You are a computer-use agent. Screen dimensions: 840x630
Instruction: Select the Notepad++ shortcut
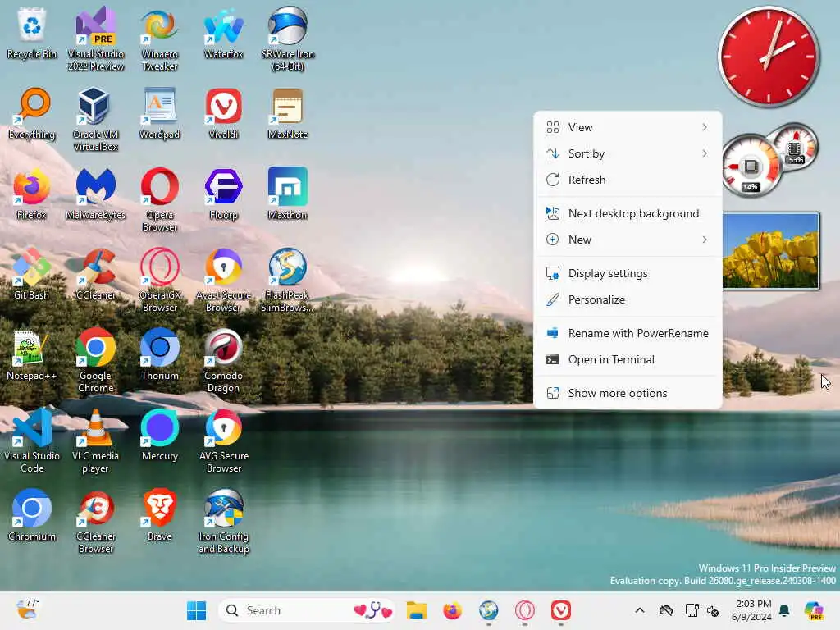(32, 354)
